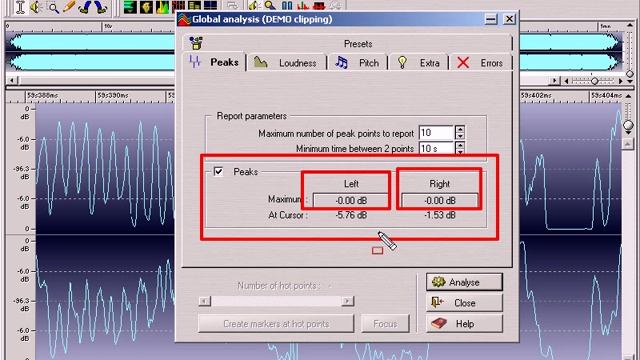
Task: Open the Extra tab
Action: 419,63
